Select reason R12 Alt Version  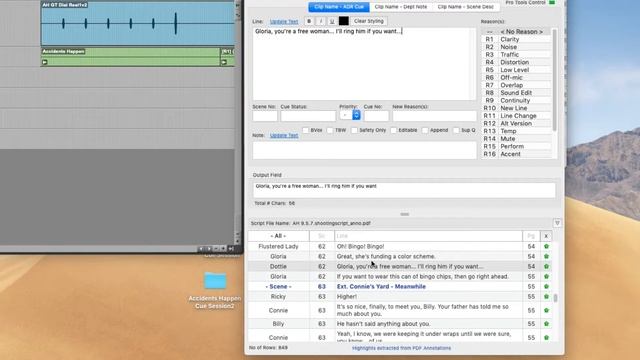point(516,123)
